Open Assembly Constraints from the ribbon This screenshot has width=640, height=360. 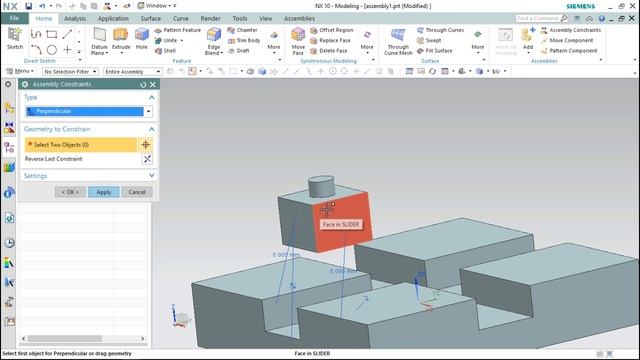(x=571, y=30)
